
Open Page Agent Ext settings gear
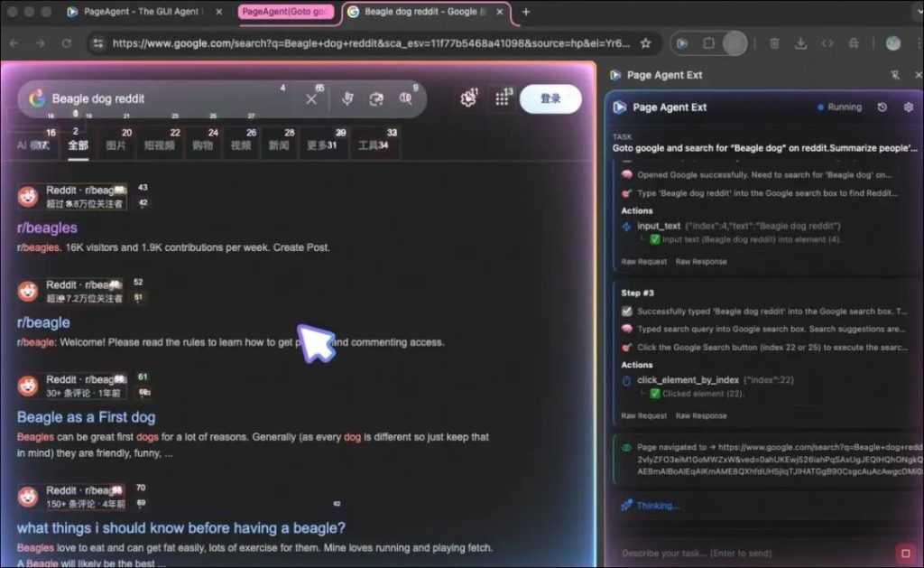pyautogui.click(x=909, y=107)
